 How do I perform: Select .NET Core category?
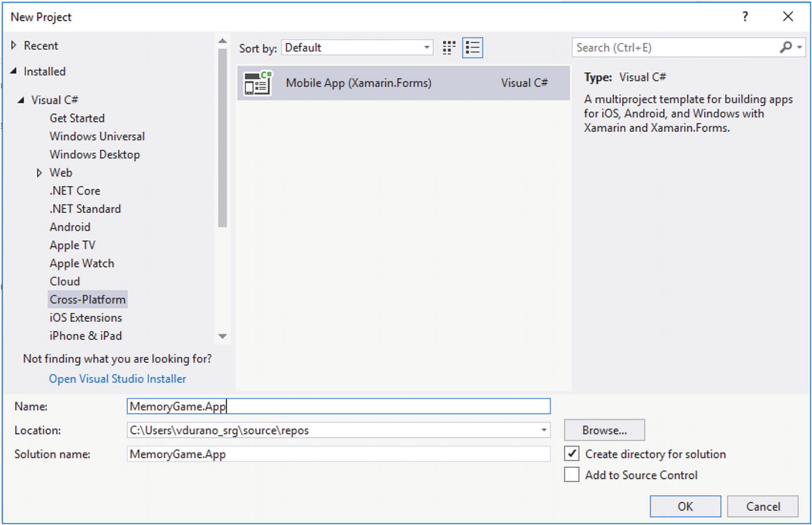point(75,191)
